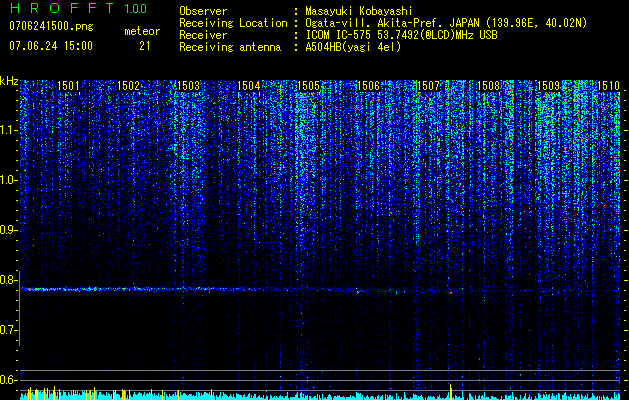Click the 'Receiver' field label

click(x=203, y=35)
